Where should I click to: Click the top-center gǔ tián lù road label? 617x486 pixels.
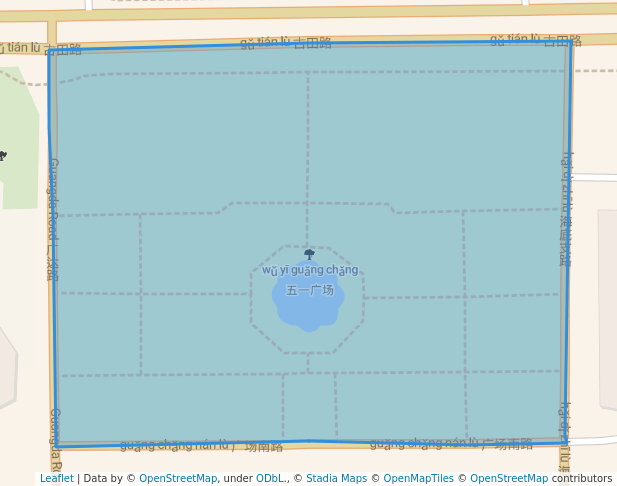tap(286, 43)
